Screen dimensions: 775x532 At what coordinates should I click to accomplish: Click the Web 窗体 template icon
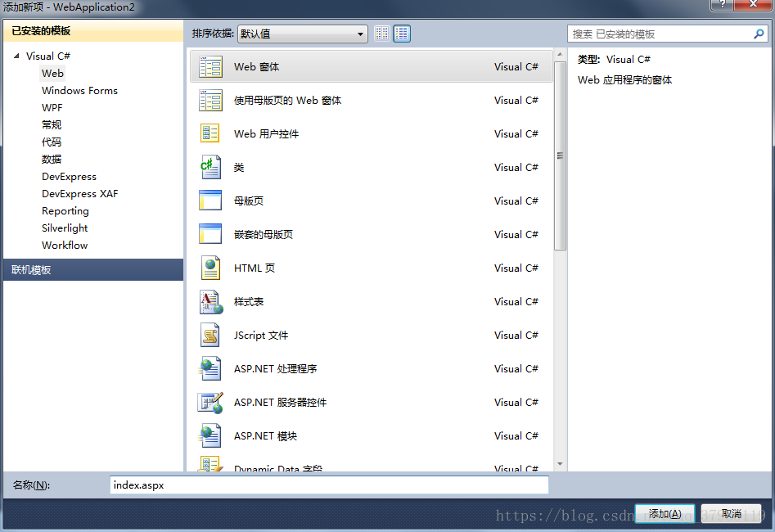point(210,67)
